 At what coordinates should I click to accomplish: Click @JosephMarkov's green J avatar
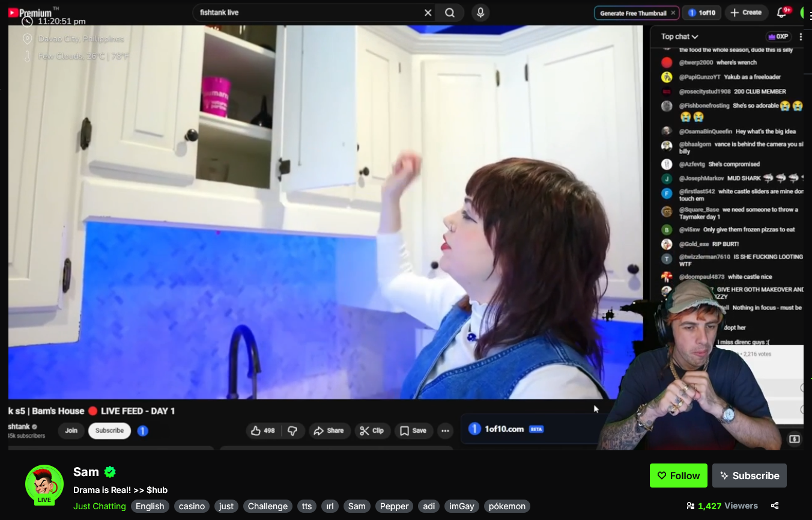[x=667, y=179]
